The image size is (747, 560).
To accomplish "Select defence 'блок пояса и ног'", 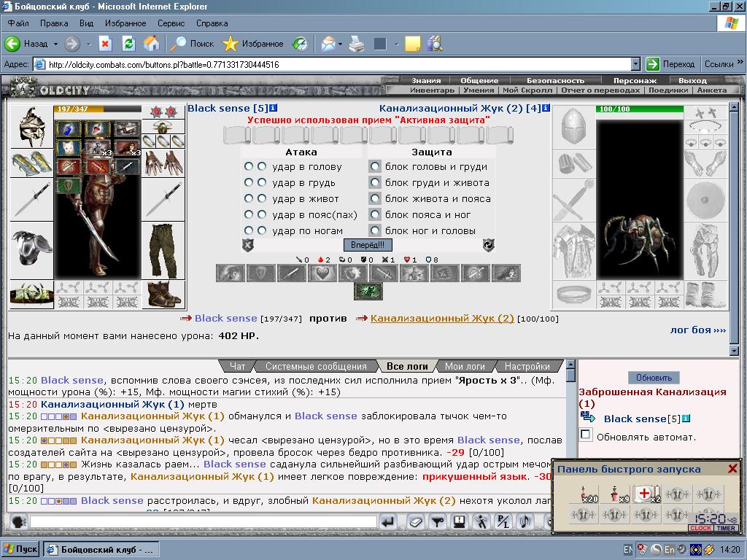I will 376,215.
